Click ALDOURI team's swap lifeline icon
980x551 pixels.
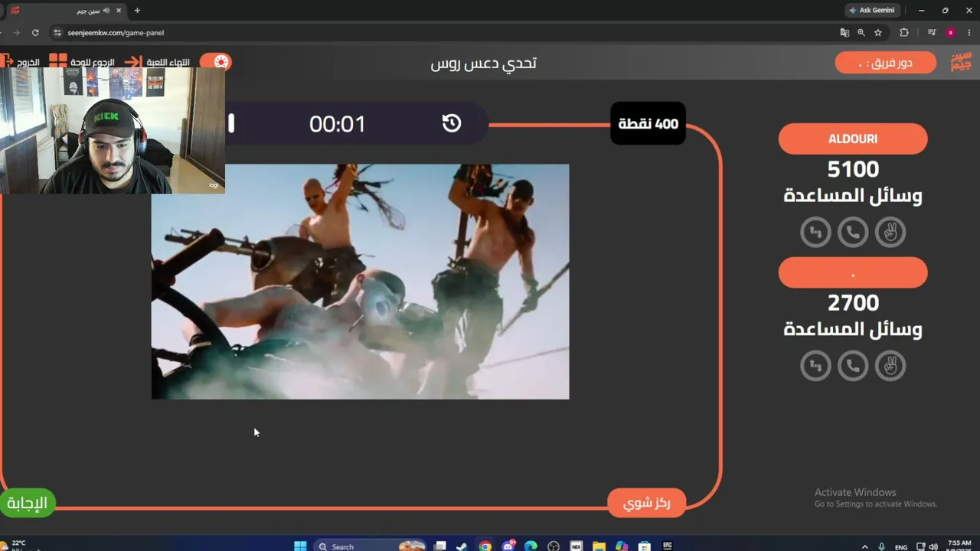(815, 232)
